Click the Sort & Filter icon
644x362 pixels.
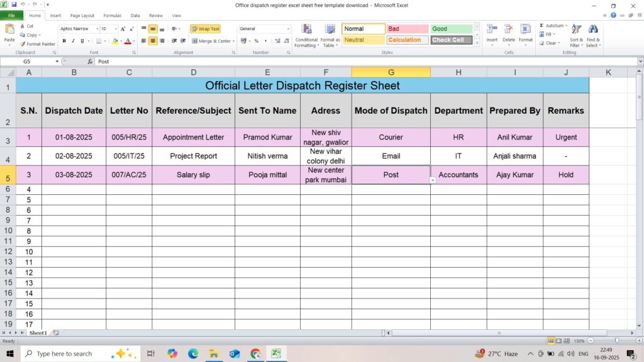tap(576, 30)
